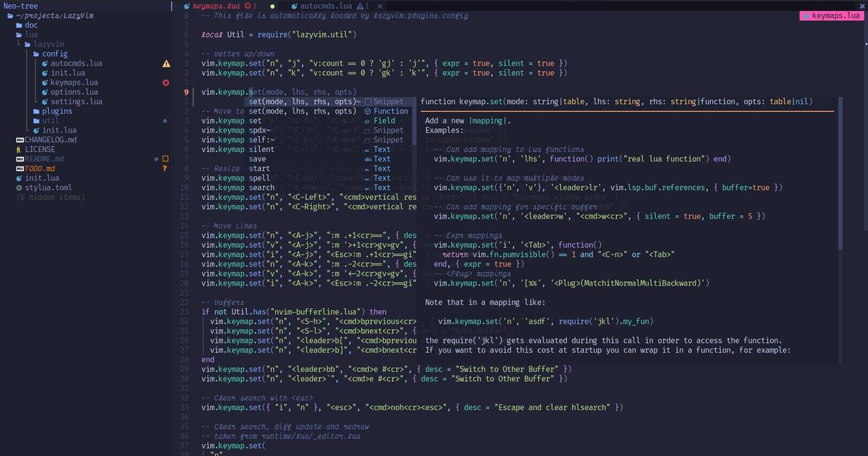Click the Lua icon beside root init.lua

pos(19,178)
